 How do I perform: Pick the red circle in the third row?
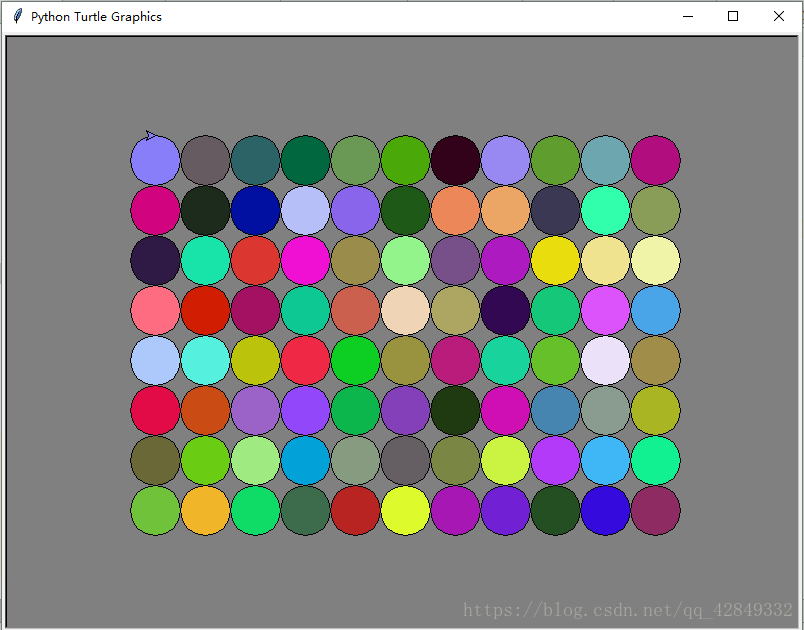click(255, 260)
